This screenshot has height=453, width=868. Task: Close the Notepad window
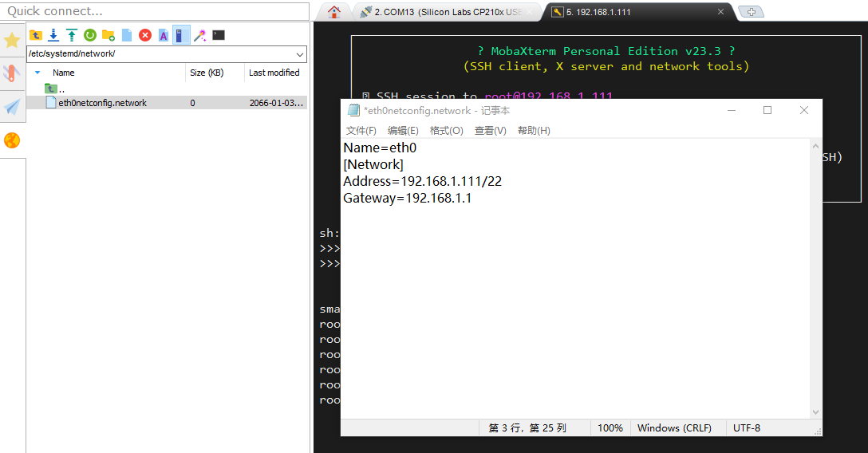point(804,110)
